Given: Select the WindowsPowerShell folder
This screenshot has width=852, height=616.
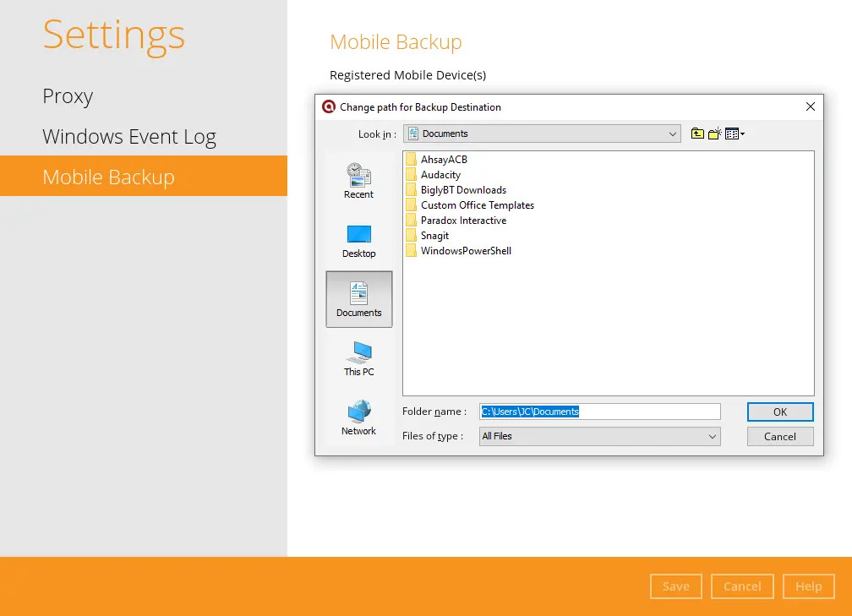Looking at the screenshot, I should click(x=466, y=251).
